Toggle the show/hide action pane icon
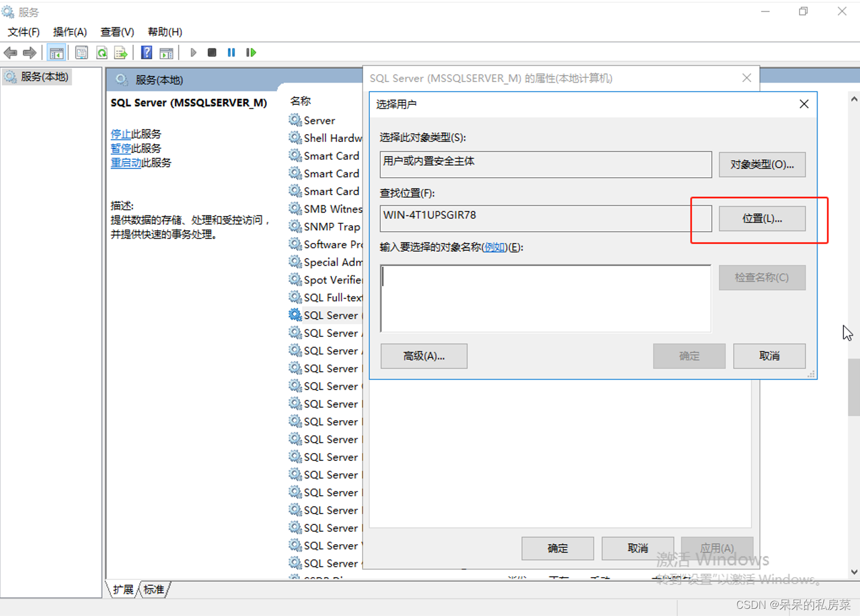This screenshot has height=616, width=860. click(x=166, y=53)
